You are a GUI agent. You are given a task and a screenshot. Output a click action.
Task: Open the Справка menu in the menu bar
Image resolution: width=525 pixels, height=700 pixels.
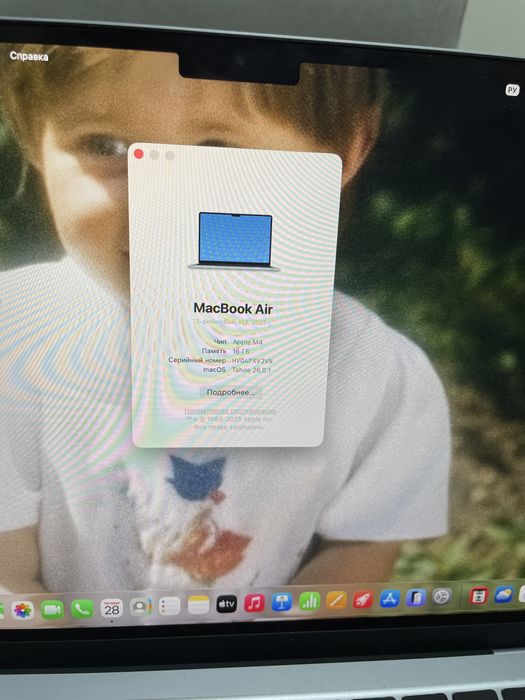(x=29, y=56)
